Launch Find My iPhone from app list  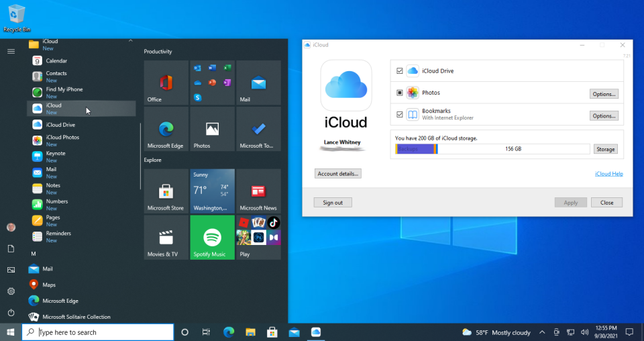point(81,93)
